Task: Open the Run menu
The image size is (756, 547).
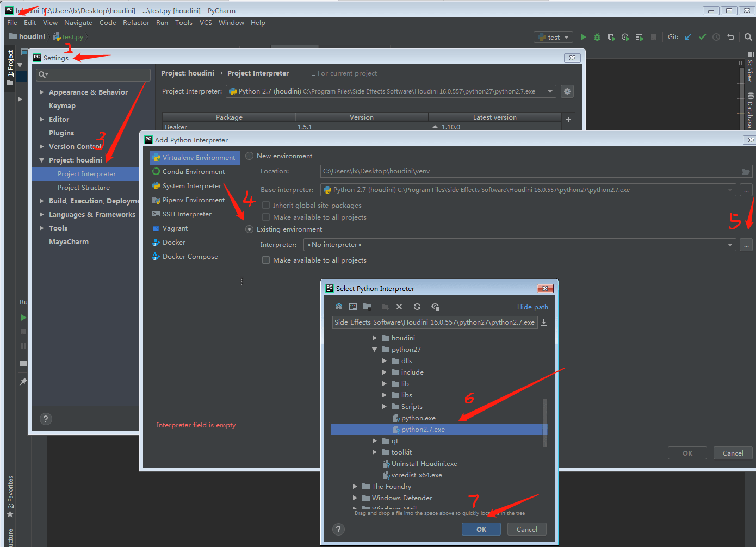Action: 162,22
